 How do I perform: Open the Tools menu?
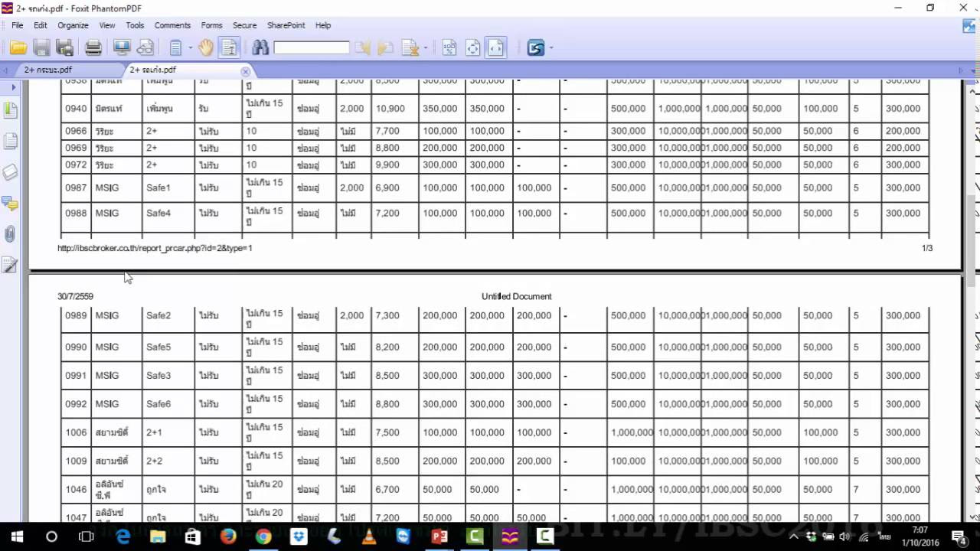pos(135,25)
